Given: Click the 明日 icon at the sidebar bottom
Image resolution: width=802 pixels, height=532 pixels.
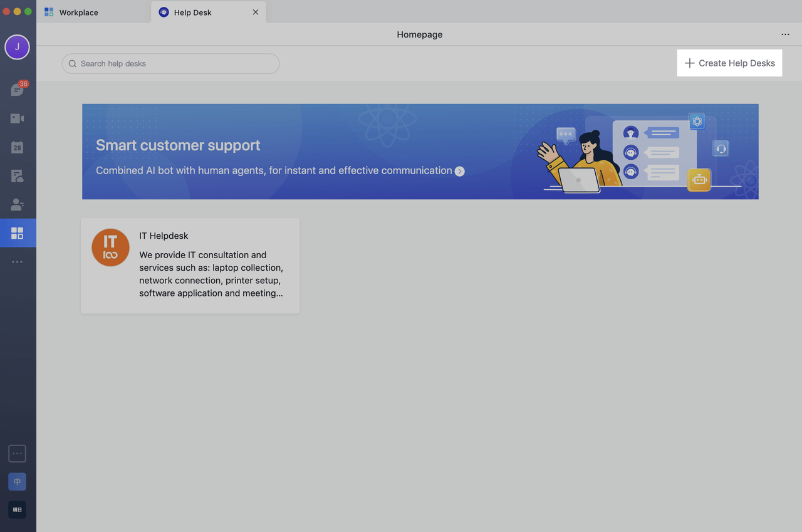Looking at the screenshot, I should click(17, 509).
